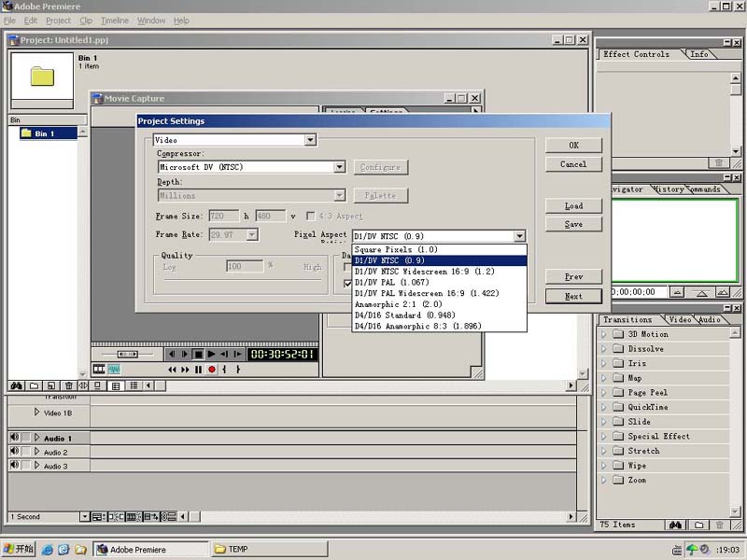Switch Project window to list view icon
747x560 pixels.
coord(134,385)
